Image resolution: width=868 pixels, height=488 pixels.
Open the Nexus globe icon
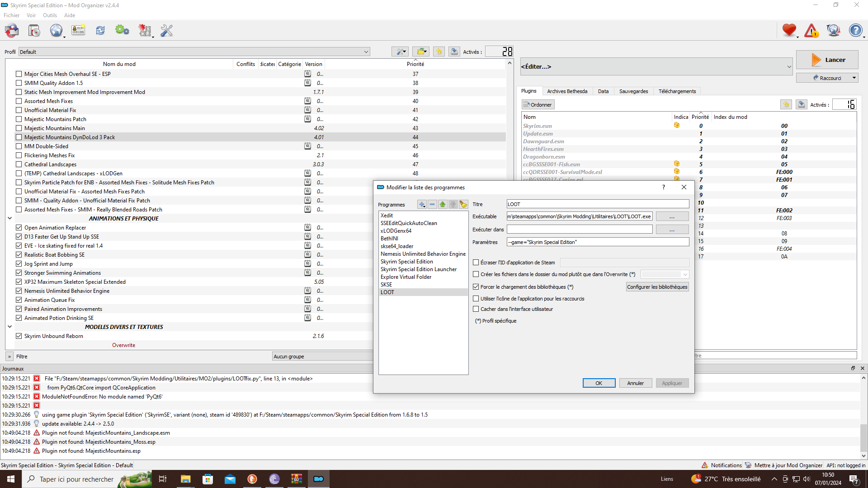click(x=56, y=31)
